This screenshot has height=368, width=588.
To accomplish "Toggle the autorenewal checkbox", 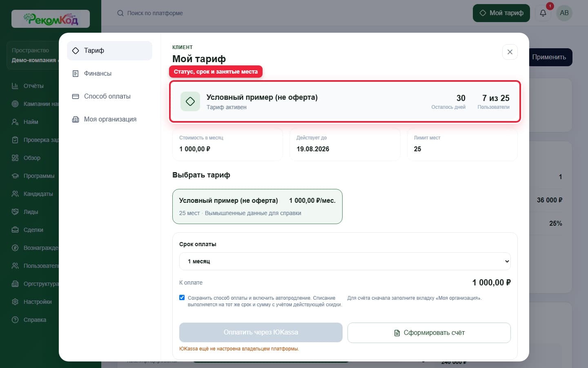I will pos(182,298).
